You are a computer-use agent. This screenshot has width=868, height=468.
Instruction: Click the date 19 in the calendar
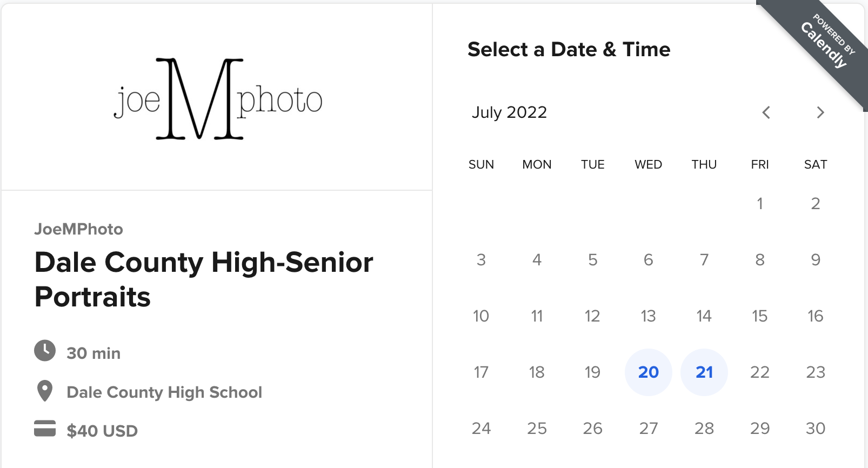(x=593, y=372)
